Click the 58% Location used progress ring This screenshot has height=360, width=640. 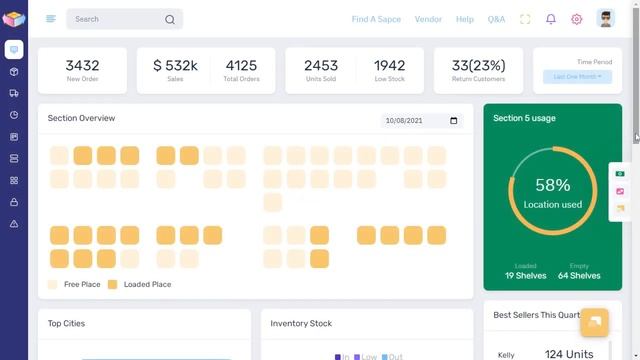[x=553, y=191]
